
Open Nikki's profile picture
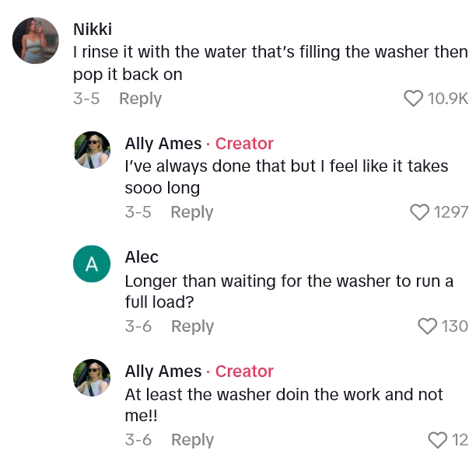coord(36,40)
